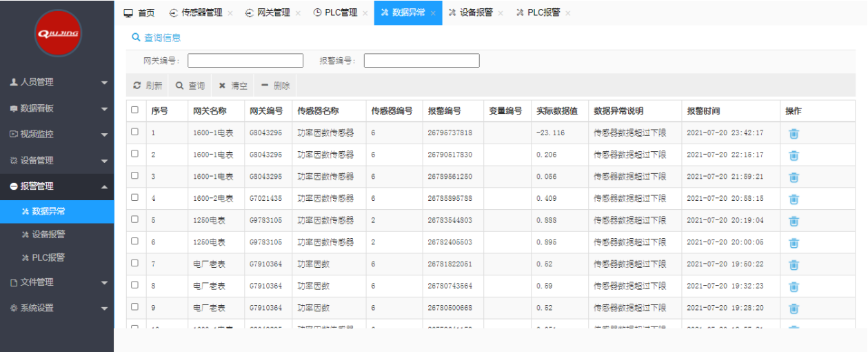Toggle the select-all checkbox in table header
This screenshot has height=352, width=868.
pos(135,110)
